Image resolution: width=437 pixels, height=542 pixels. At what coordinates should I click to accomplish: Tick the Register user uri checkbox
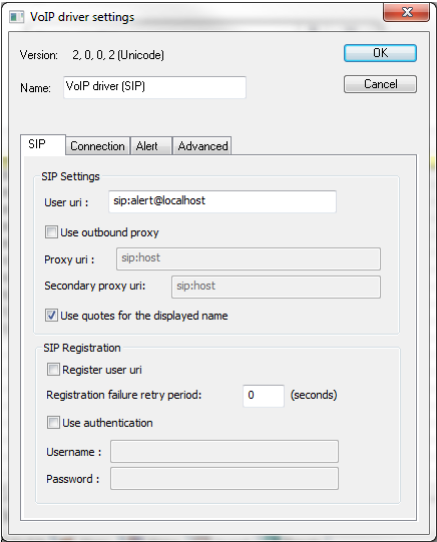tap(53, 370)
